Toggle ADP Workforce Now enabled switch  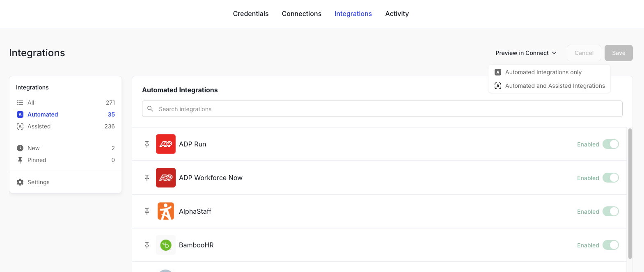tap(611, 178)
